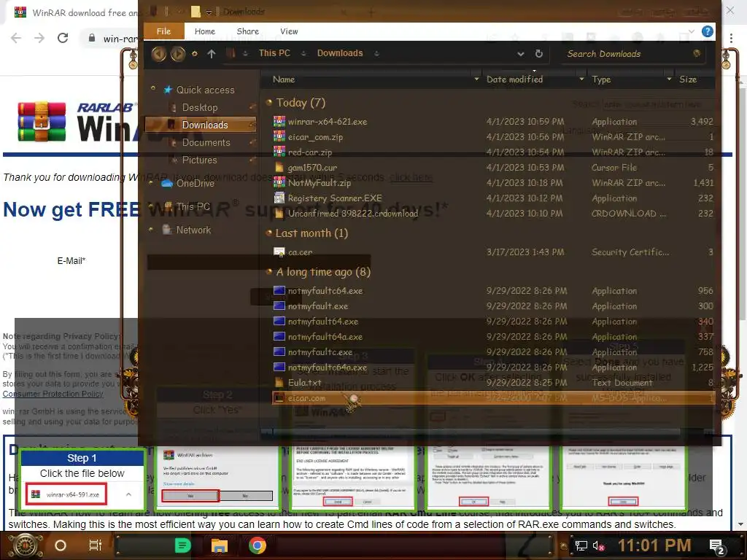This screenshot has width=747, height=560.
Task: Select NotMyFault.zip file
Action: 320,183
